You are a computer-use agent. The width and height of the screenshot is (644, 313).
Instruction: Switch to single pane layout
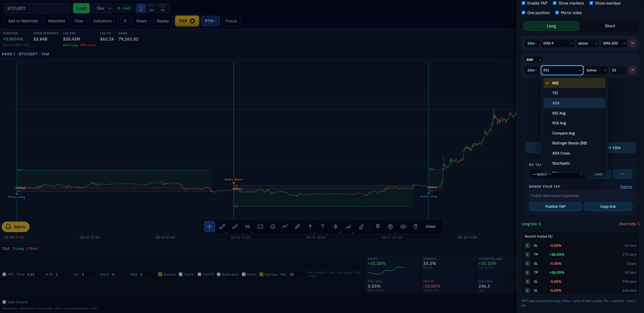141,8
